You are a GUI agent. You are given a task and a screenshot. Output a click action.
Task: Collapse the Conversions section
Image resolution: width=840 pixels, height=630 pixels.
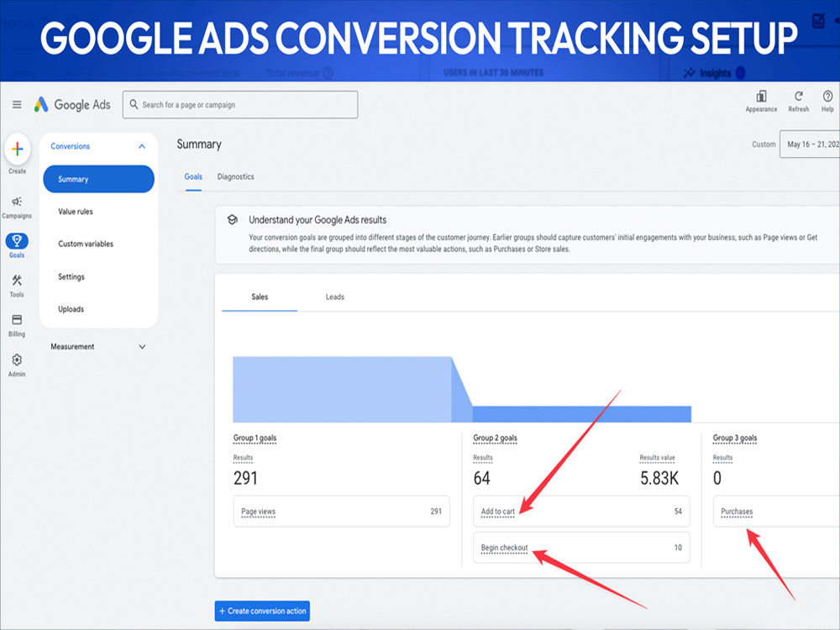(143, 144)
